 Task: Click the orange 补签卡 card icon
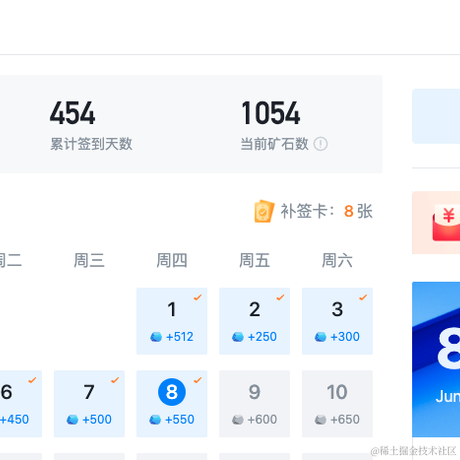pos(264,211)
